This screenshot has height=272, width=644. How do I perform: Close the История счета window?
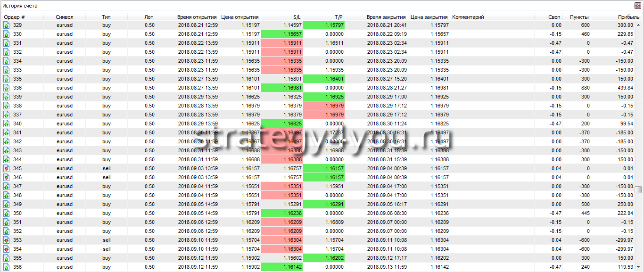tap(638, 6)
